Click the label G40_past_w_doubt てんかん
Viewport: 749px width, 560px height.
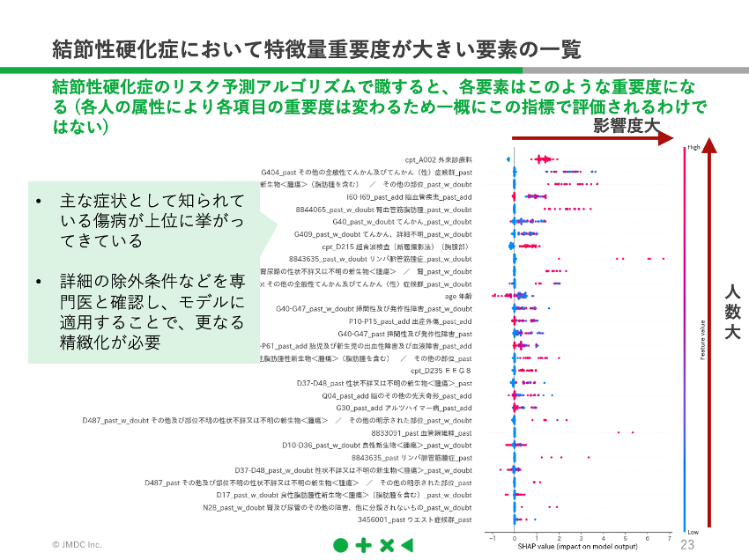tap(402, 222)
